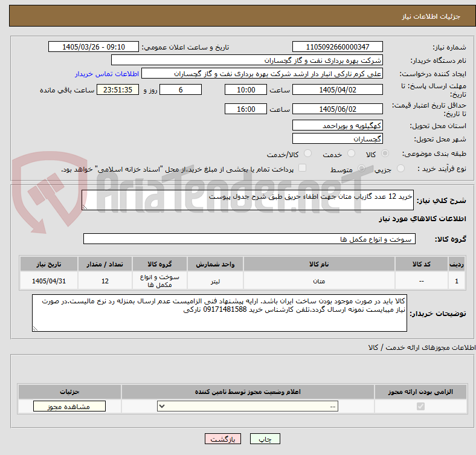Click the ردیف column header

[x=457, y=264]
